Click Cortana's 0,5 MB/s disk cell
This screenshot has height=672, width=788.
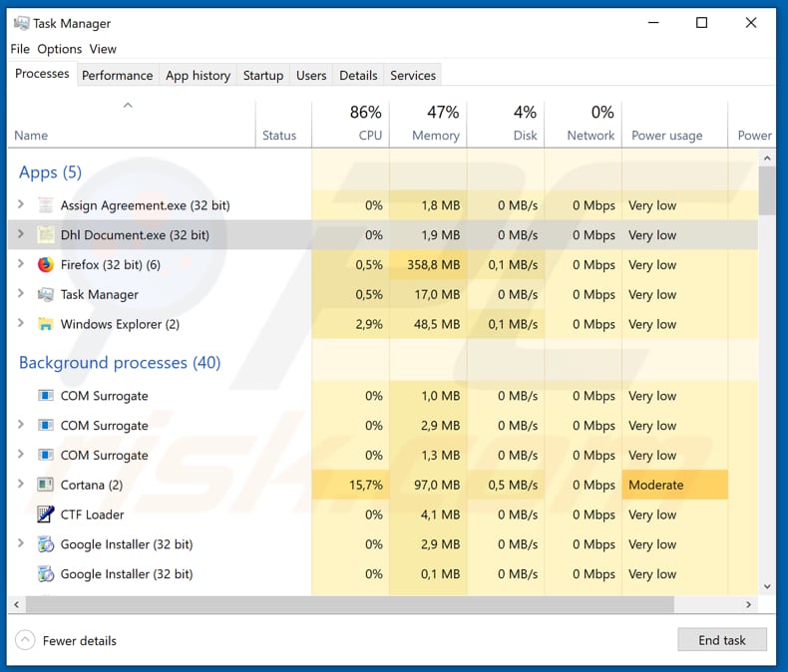[506, 485]
